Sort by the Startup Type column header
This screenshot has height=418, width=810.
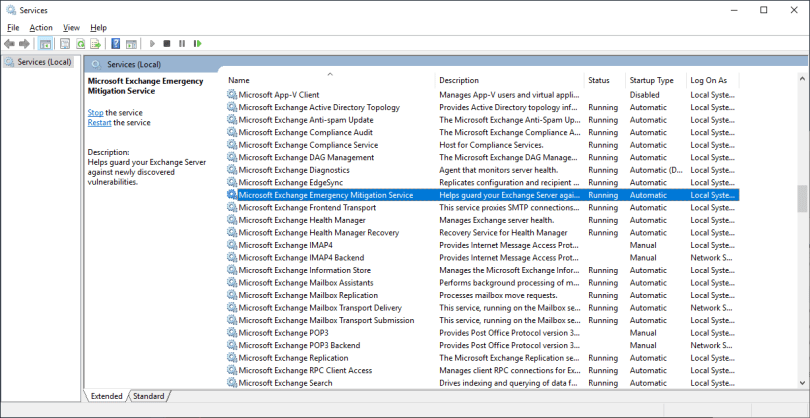point(652,80)
